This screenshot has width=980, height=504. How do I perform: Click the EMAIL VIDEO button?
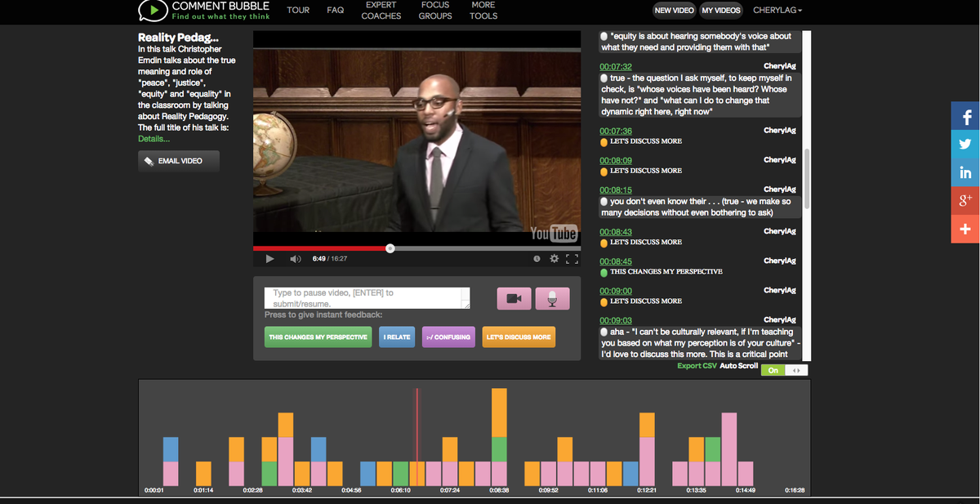[179, 161]
